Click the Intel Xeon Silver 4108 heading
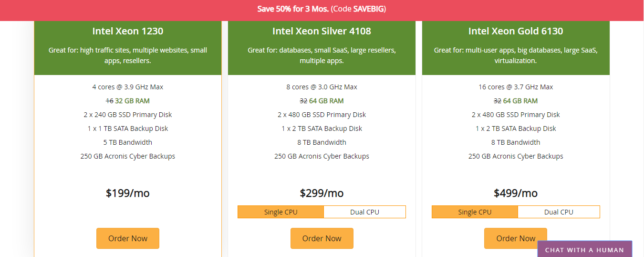Image resolution: width=644 pixels, height=257 pixels. pyautogui.click(x=322, y=31)
